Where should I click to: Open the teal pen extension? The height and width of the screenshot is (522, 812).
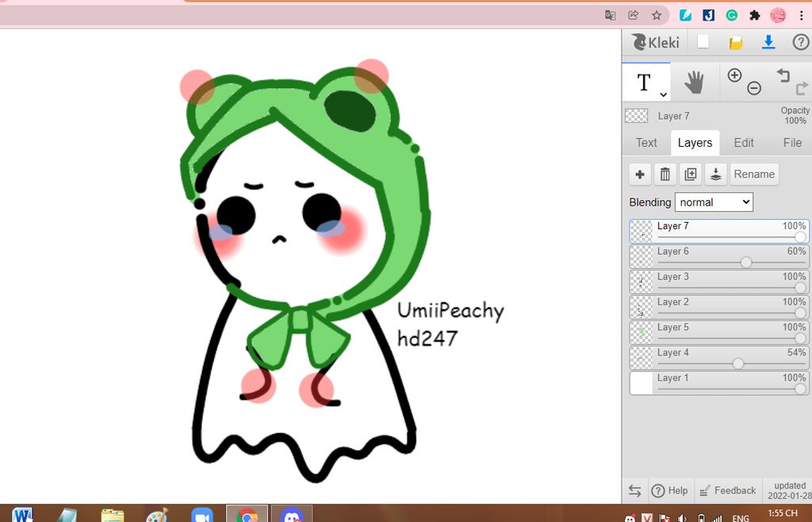click(x=686, y=16)
